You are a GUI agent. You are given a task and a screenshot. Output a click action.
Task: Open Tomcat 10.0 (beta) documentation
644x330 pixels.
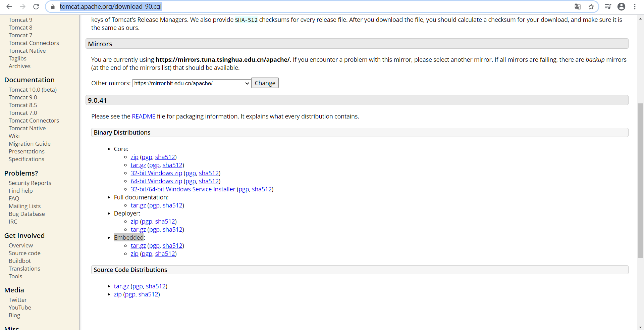click(33, 90)
